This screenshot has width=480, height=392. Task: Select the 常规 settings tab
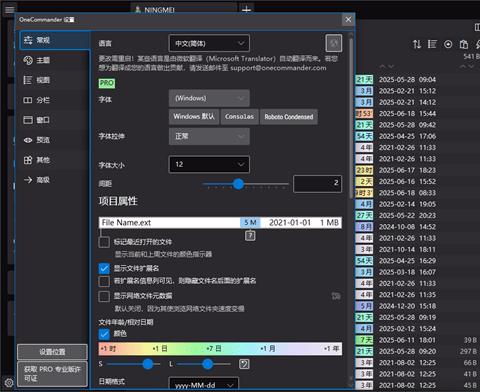(x=54, y=40)
